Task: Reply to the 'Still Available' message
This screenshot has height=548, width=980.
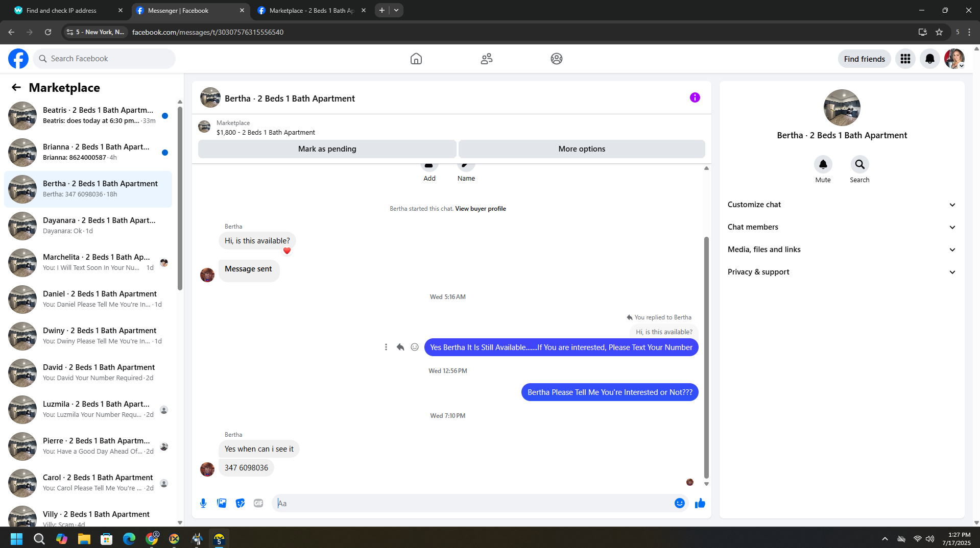Action: pos(400,347)
